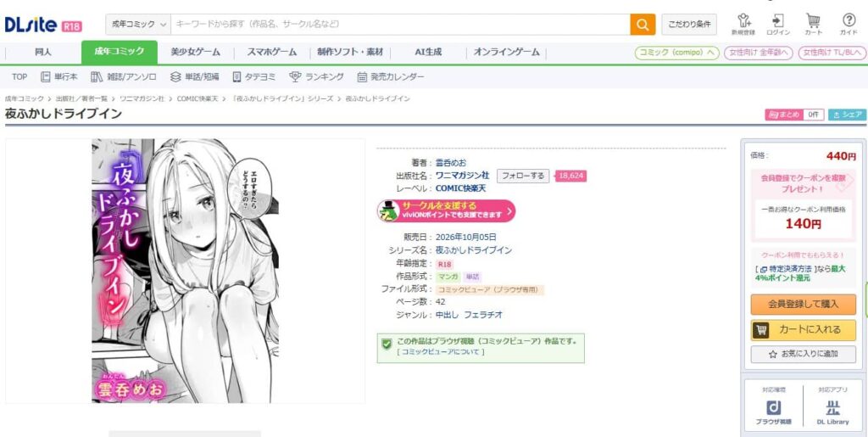Switch to the スマホゲーム tab
This screenshot has width=868, height=437.
271,52
